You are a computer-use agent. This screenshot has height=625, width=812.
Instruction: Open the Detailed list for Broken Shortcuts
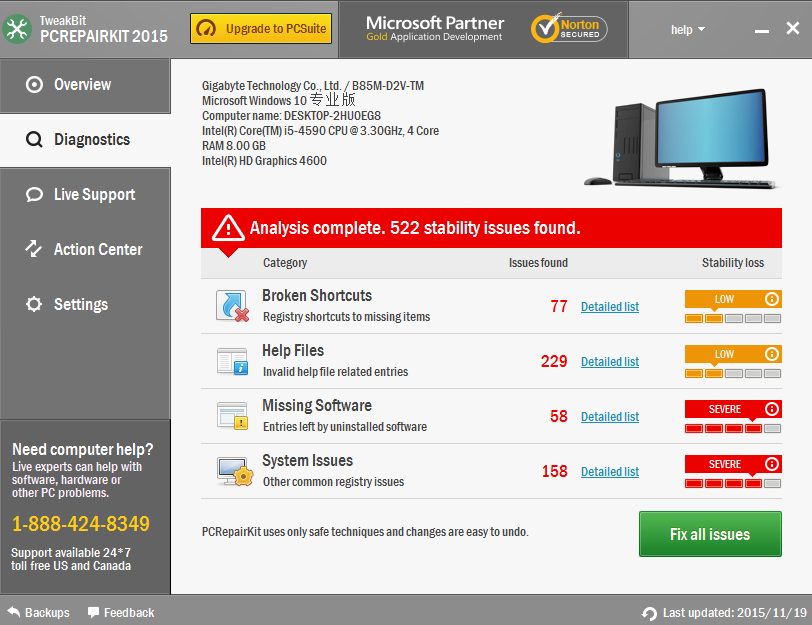coord(610,307)
